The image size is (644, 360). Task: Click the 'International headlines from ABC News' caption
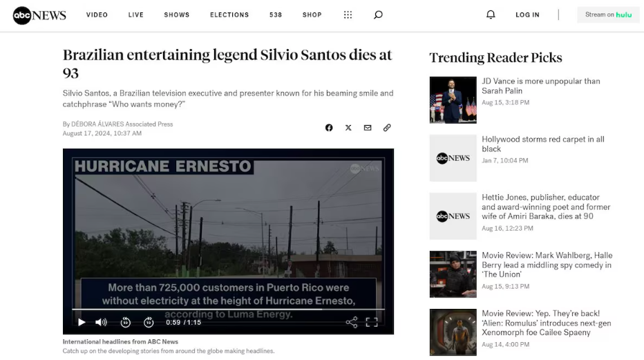coord(120,341)
